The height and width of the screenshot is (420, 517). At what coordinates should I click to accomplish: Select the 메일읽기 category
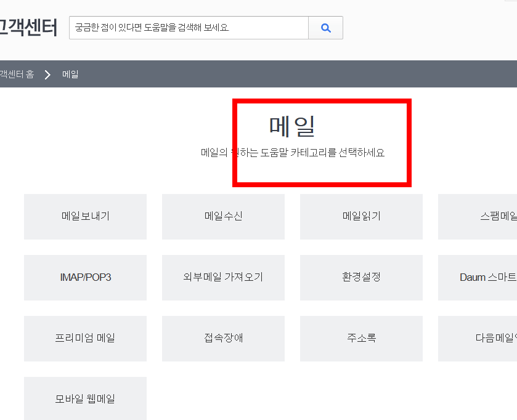[x=361, y=216]
